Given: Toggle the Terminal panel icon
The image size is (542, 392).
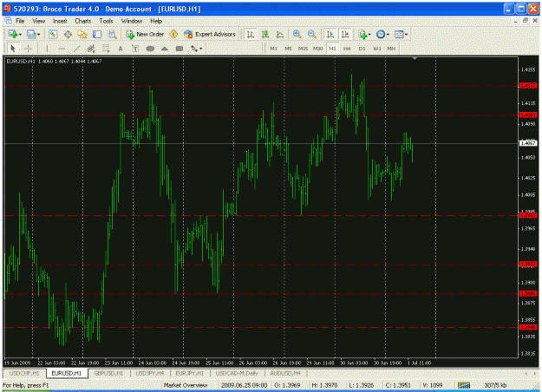Looking at the screenshot, I should coord(97,34).
